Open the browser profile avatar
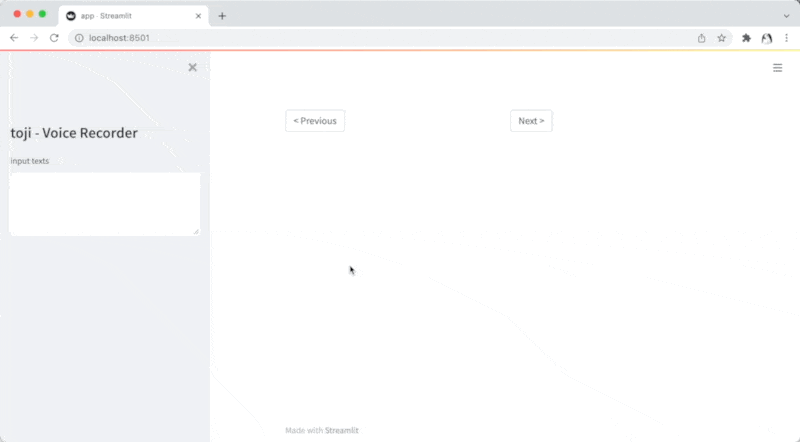This screenshot has height=442, width=800. (x=766, y=38)
